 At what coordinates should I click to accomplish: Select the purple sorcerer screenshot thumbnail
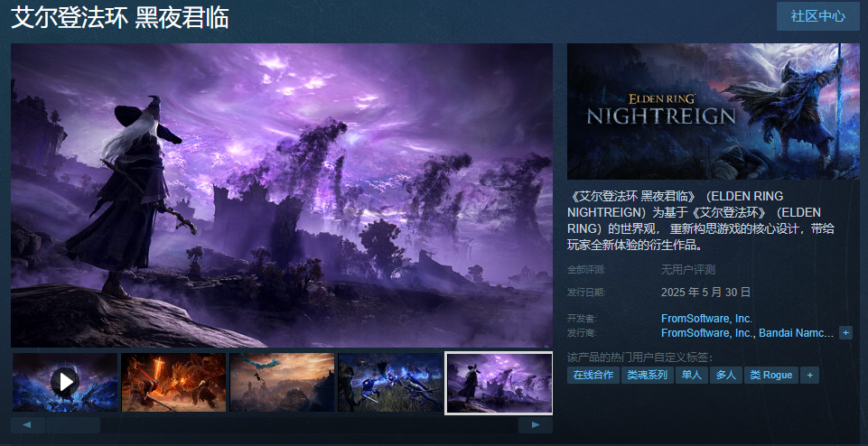499,383
